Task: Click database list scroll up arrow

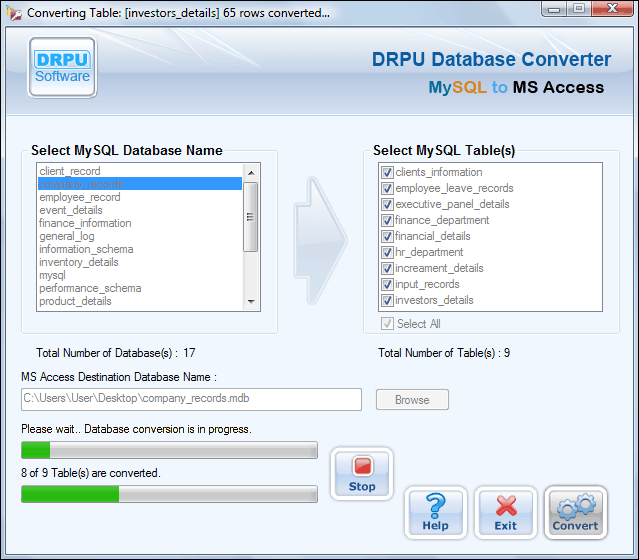Action: pos(251,173)
